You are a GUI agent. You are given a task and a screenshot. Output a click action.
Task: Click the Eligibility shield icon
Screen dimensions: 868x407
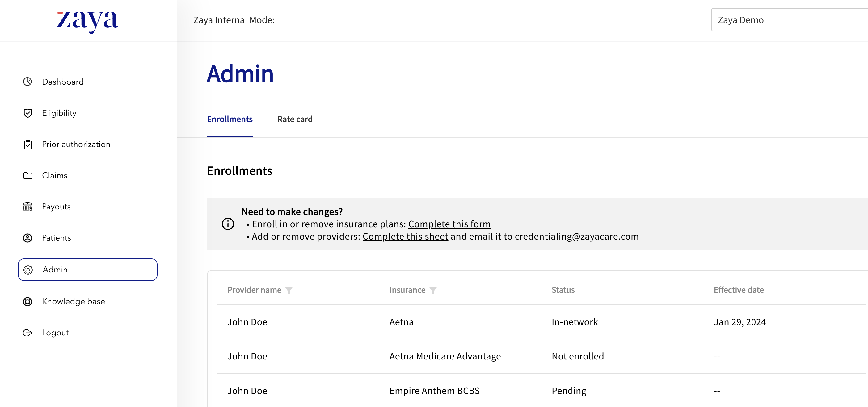(x=27, y=113)
